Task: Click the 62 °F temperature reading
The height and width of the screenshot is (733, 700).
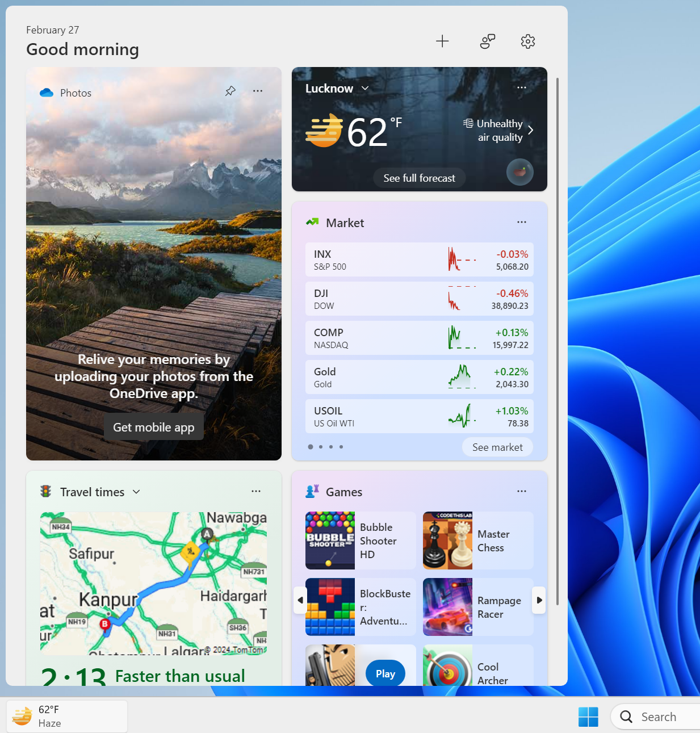Action: coord(375,132)
